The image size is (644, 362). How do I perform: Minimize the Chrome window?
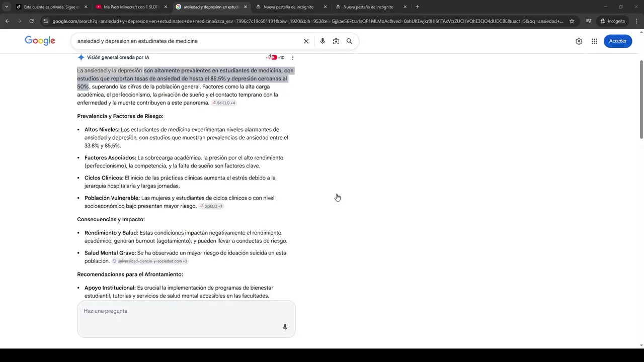[605, 7]
